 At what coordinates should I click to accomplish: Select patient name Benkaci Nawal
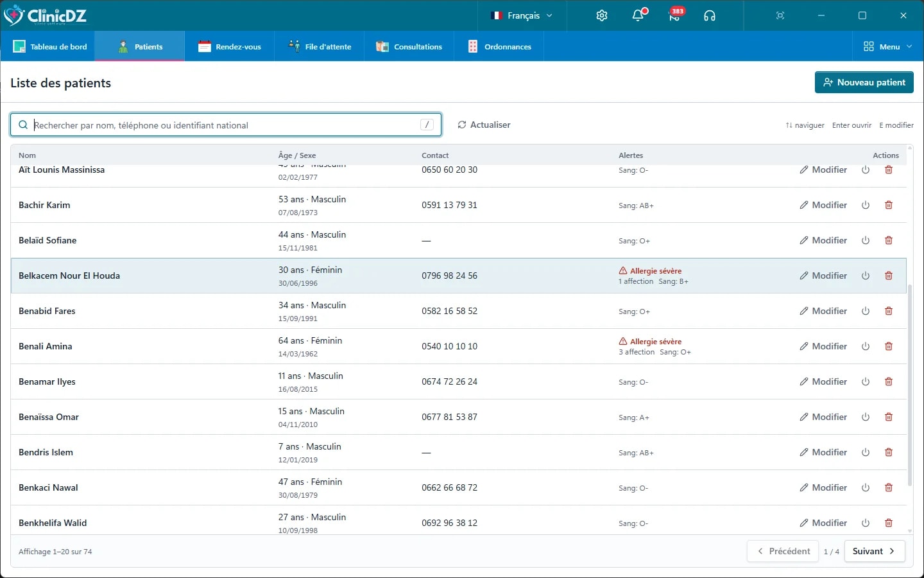[x=48, y=487]
